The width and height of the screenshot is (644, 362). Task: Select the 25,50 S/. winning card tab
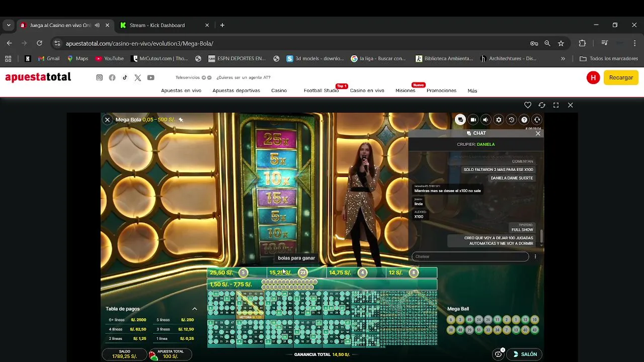click(x=237, y=273)
